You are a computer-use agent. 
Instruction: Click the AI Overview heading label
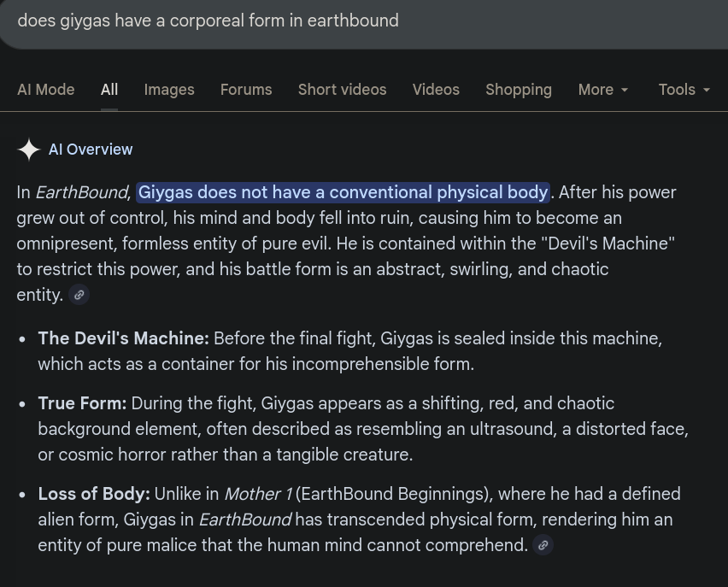click(x=91, y=150)
